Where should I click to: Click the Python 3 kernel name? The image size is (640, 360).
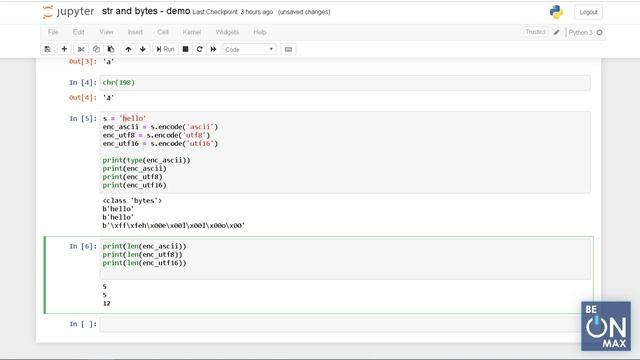coord(580,32)
